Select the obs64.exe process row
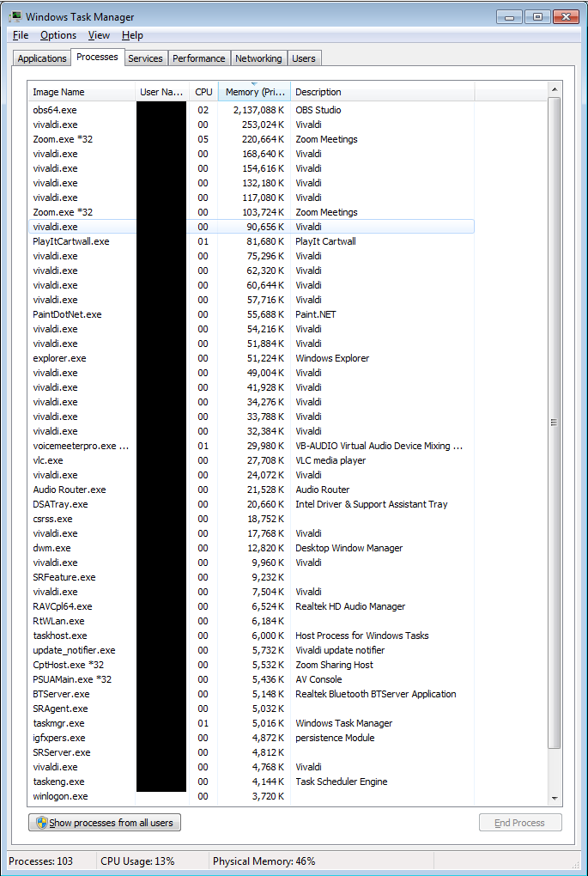Viewport: 588px width, 876px height. (x=252, y=110)
